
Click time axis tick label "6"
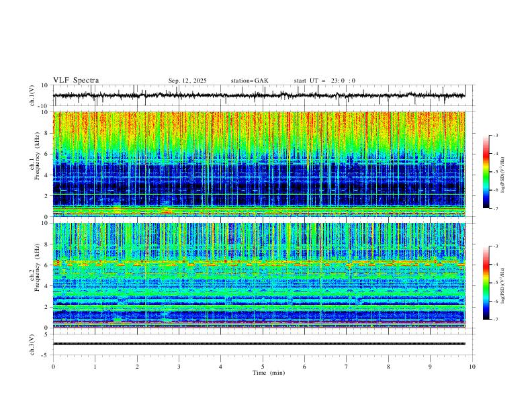point(304,367)
